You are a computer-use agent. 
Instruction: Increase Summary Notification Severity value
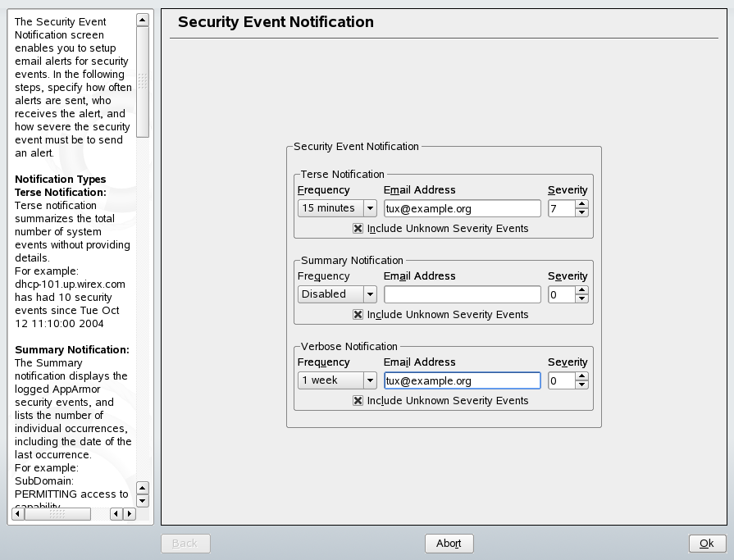581,290
